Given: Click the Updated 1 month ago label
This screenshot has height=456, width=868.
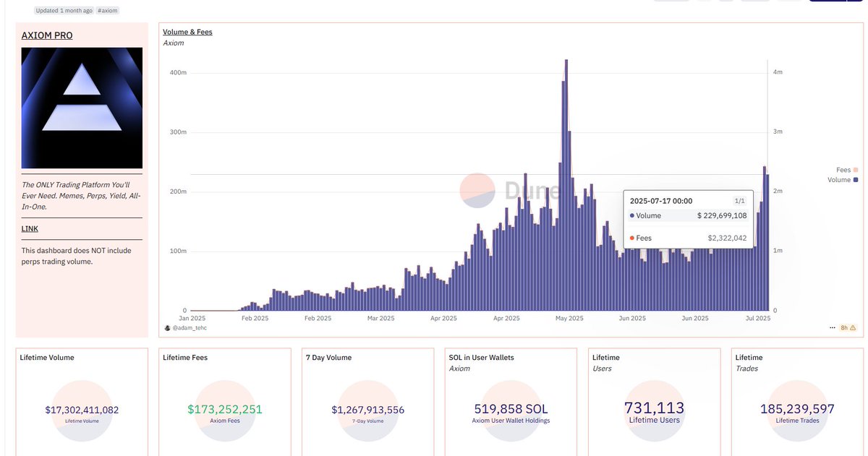Looking at the screenshot, I should pyautogui.click(x=64, y=11).
